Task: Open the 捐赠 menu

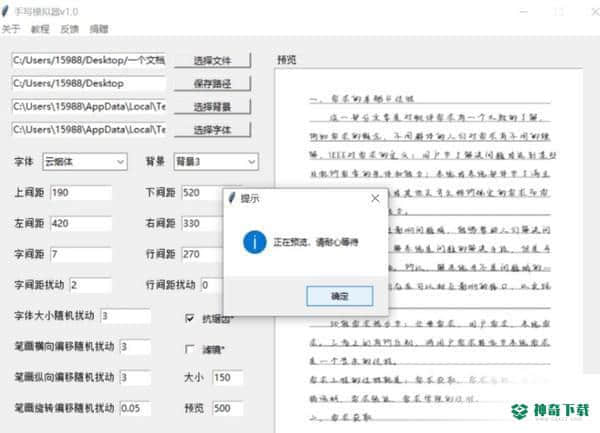Action: pyautogui.click(x=99, y=29)
